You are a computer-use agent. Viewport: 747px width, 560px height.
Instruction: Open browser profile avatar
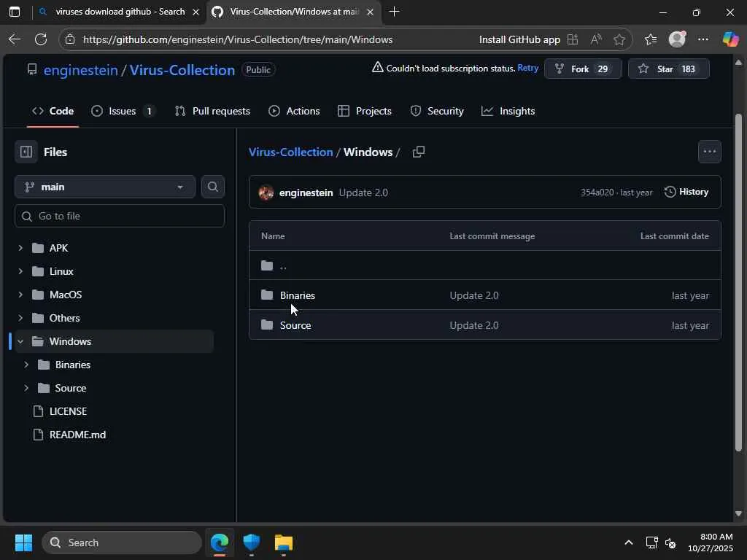click(x=677, y=39)
